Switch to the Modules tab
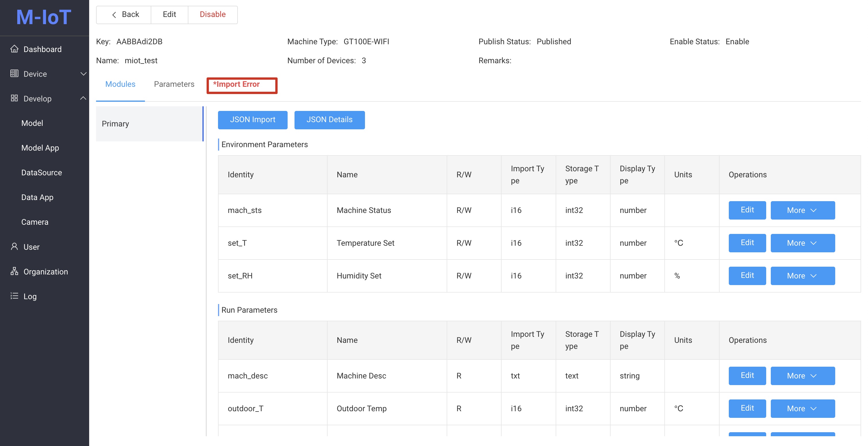 [x=120, y=84]
